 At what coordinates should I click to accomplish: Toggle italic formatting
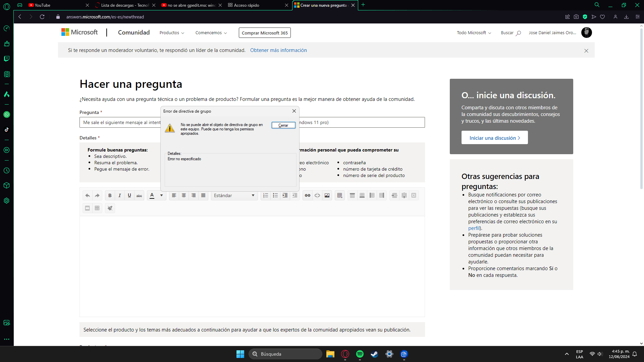119,195
